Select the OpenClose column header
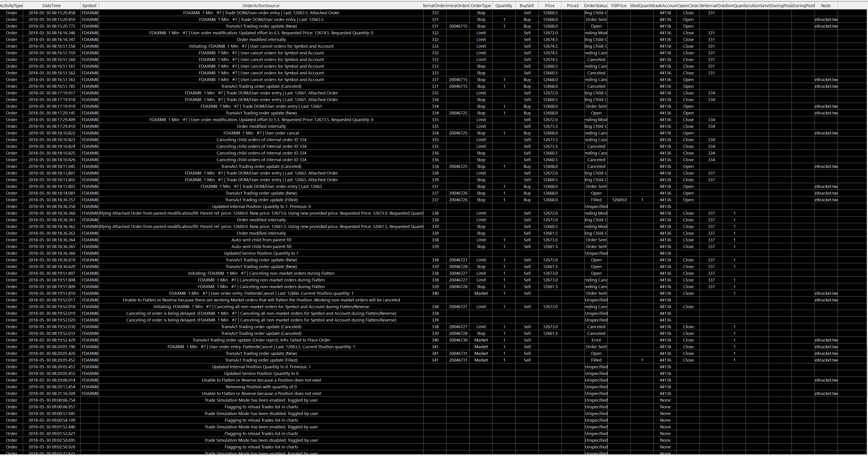Screen dimensions: 868x456 688,6
